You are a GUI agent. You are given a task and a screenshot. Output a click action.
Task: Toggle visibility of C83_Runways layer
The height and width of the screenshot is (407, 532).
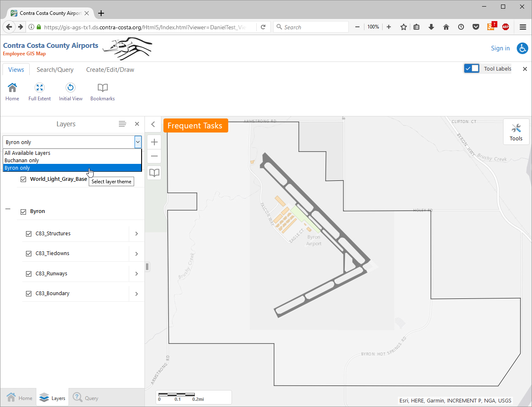[29, 274]
